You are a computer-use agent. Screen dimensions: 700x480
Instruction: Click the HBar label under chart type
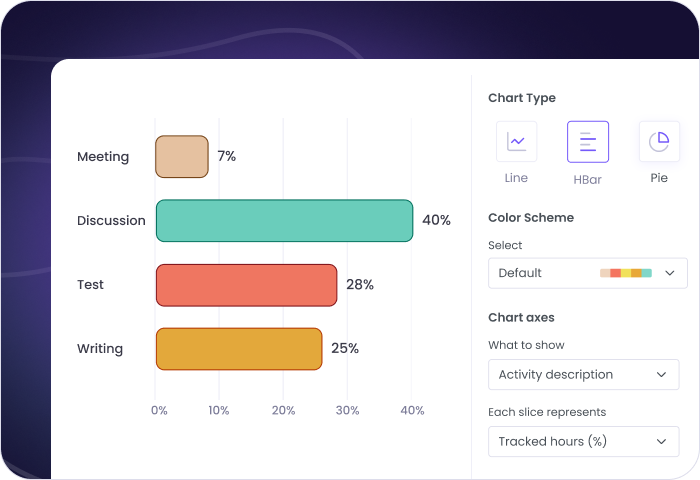point(587,179)
